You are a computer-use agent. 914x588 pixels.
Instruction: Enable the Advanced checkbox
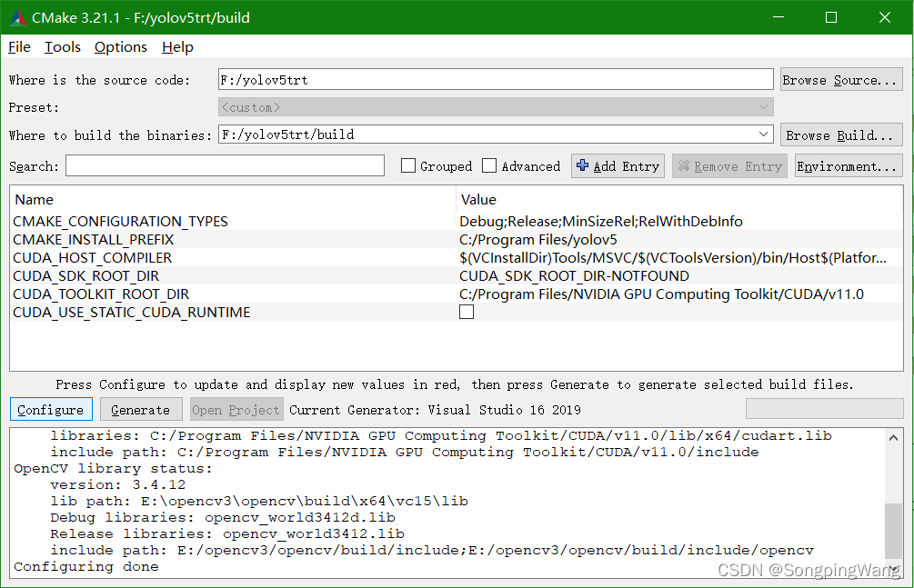click(x=489, y=166)
